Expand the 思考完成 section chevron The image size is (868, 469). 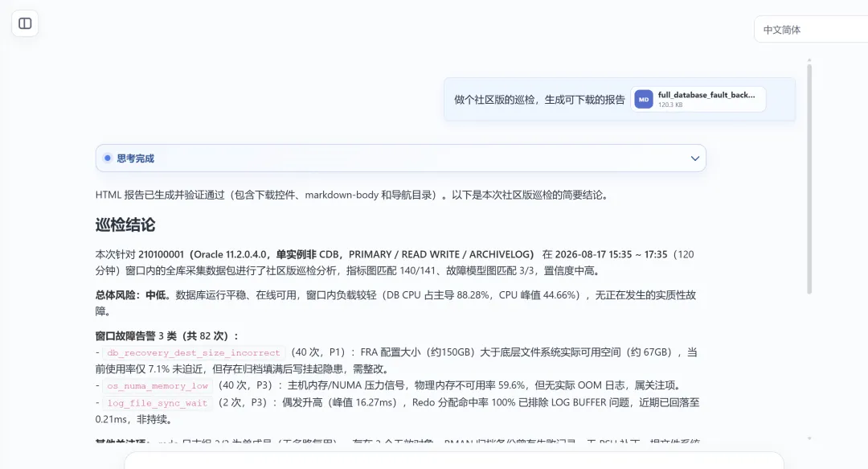[694, 158]
